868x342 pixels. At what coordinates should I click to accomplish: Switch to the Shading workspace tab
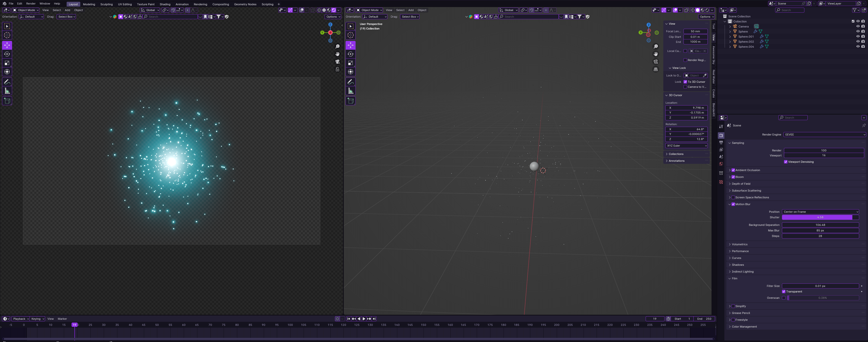(165, 4)
